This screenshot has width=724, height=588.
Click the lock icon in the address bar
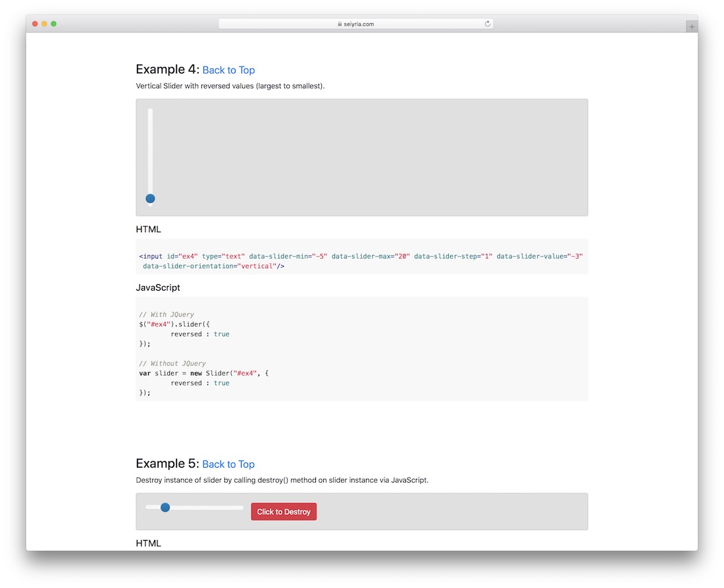(340, 24)
